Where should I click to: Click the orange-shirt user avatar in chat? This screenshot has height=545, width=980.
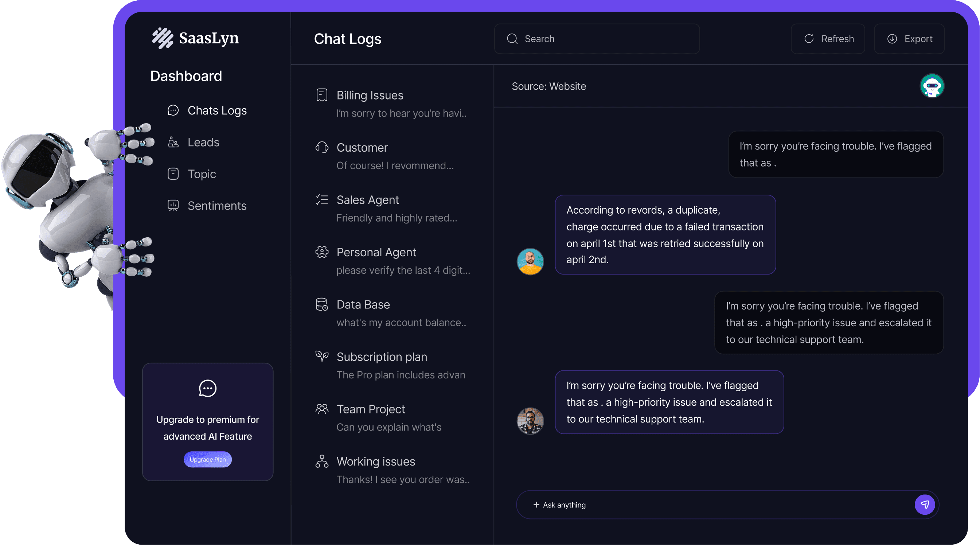pos(530,261)
